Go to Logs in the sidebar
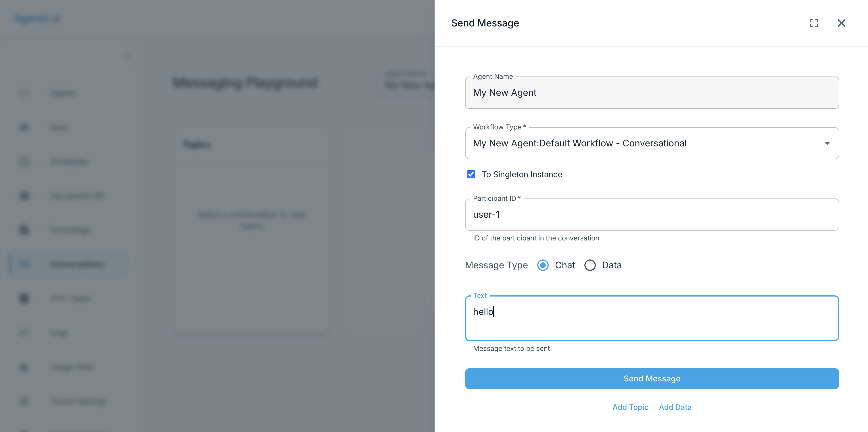This screenshot has width=868, height=432. pos(59,333)
